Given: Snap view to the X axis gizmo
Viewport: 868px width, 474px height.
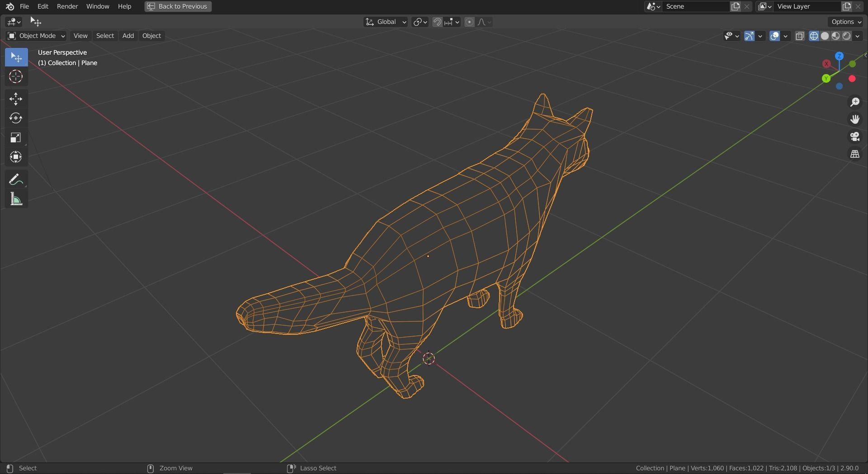Looking at the screenshot, I should [826, 64].
